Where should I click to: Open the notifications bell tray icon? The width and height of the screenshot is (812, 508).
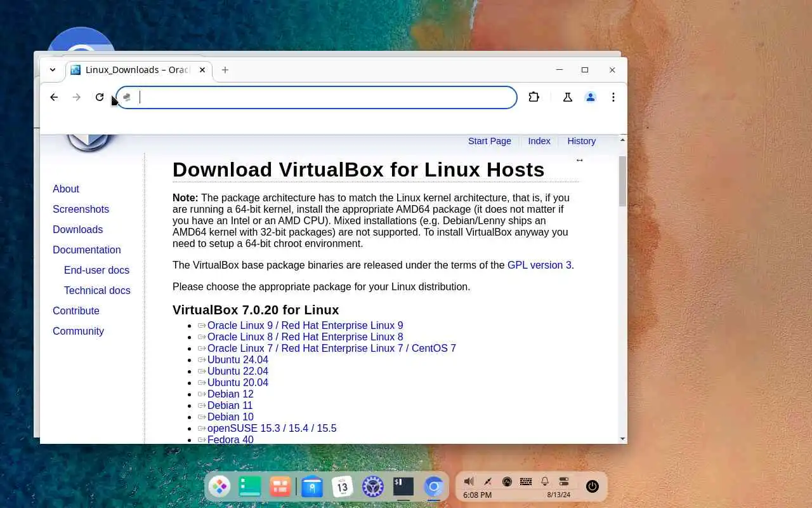click(545, 481)
